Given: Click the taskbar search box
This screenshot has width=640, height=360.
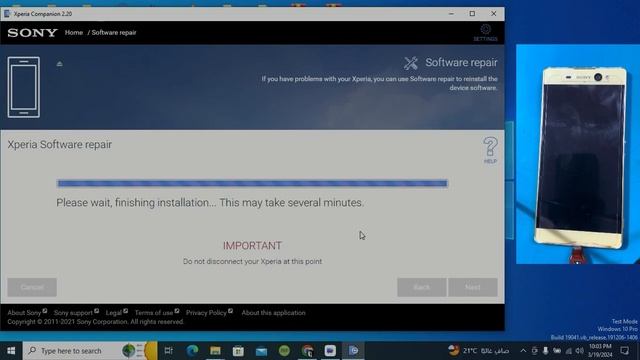Looking at the screenshot, I should [90, 351].
